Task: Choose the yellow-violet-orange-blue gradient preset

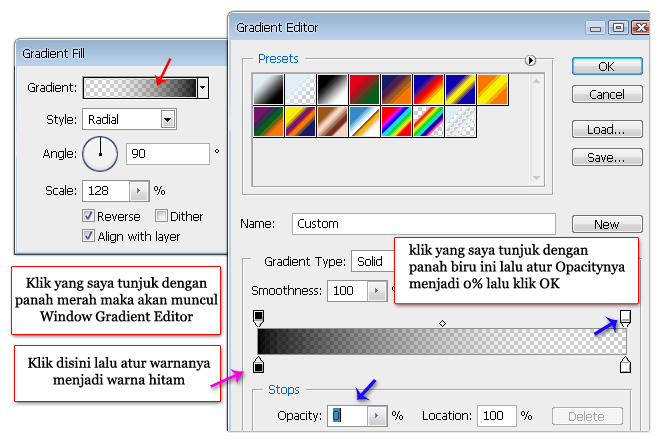Action: click(300, 121)
